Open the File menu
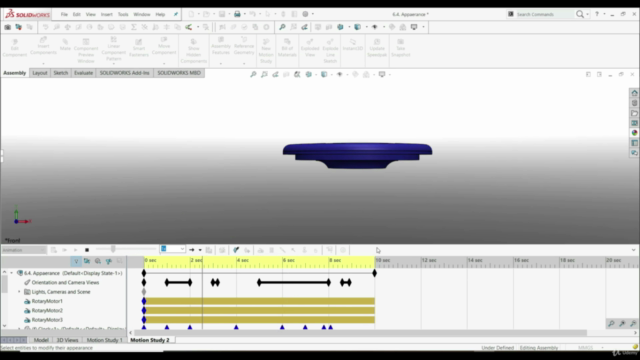 [x=64, y=14]
